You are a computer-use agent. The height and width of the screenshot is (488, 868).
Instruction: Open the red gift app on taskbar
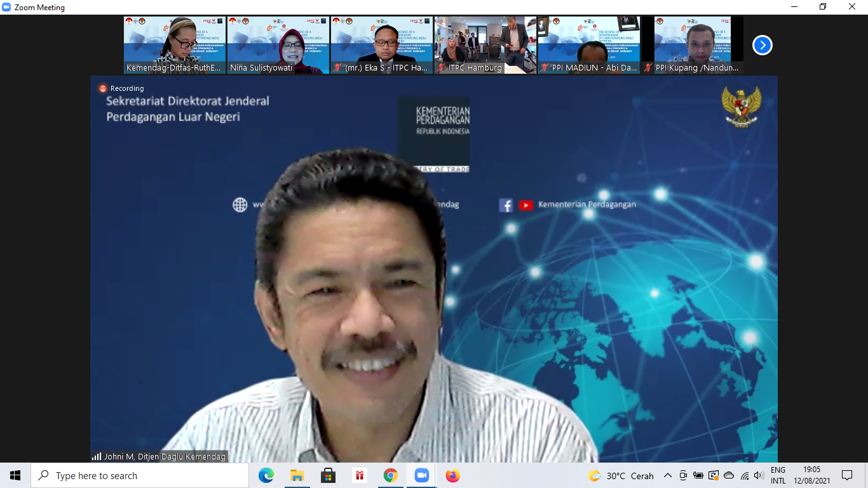pyautogui.click(x=359, y=475)
